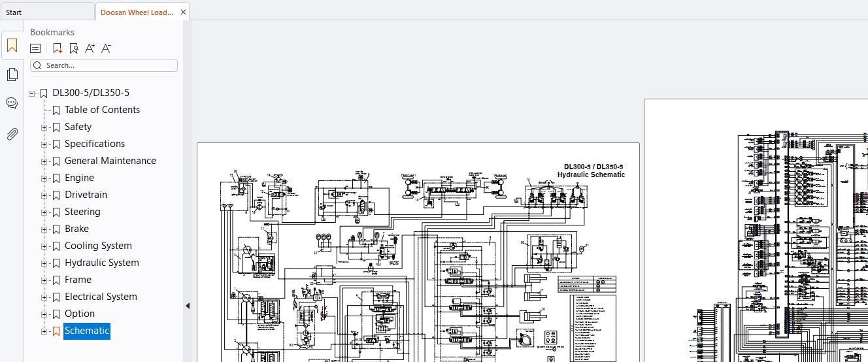Viewport: 868px width, 362px height.
Task: Expand the Option bookmark node
Action: tap(44, 314)
